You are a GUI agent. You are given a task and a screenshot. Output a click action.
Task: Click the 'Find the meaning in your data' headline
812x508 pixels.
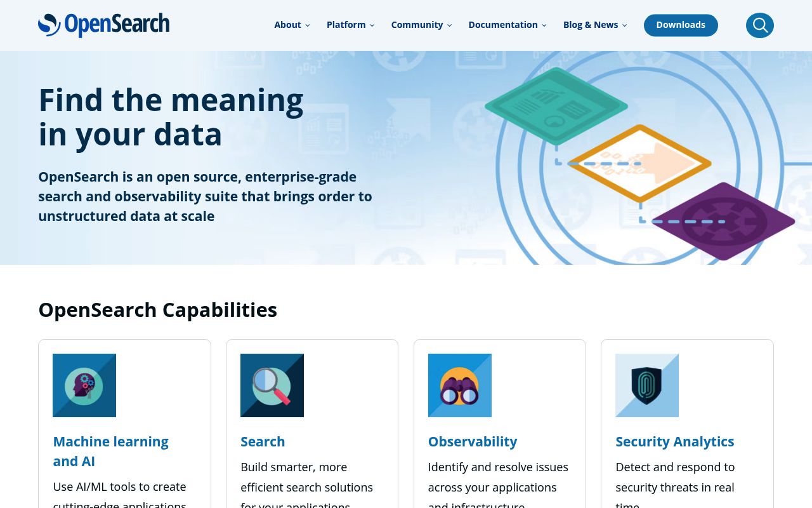[x=171, y=117]
